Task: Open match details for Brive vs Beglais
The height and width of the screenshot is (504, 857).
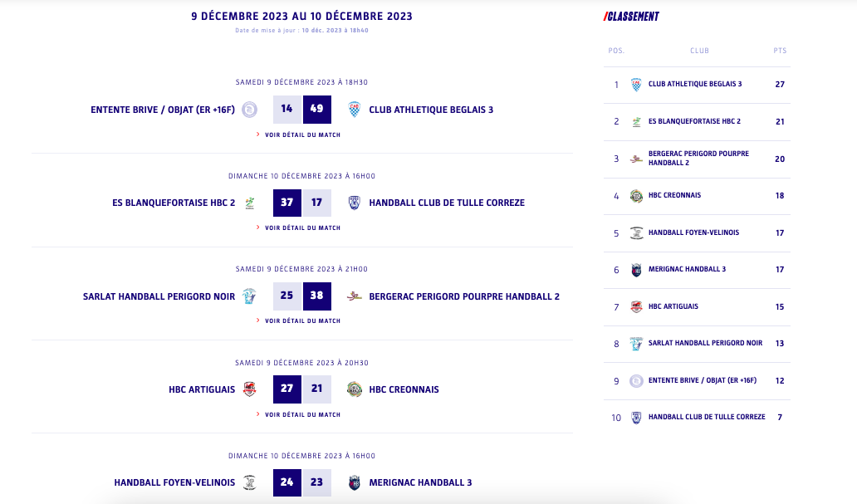Action: [x=302, y=135]
